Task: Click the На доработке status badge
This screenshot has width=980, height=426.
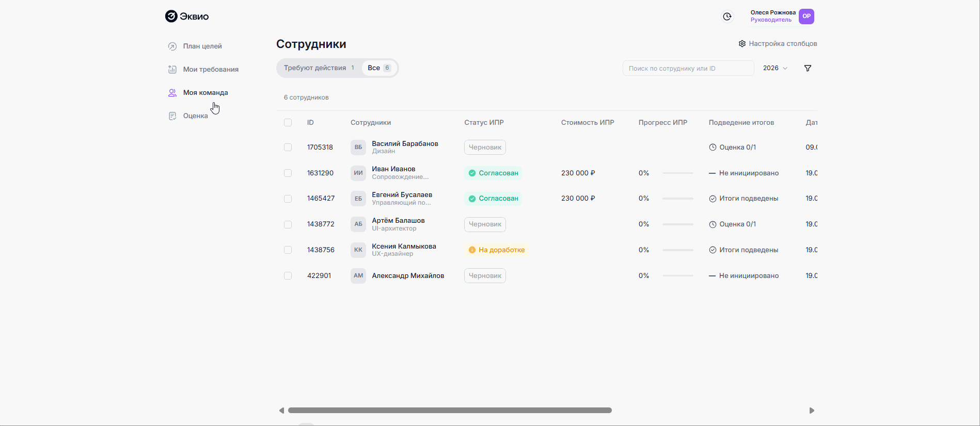Action: pyautogui.click(x=496, y=250)
